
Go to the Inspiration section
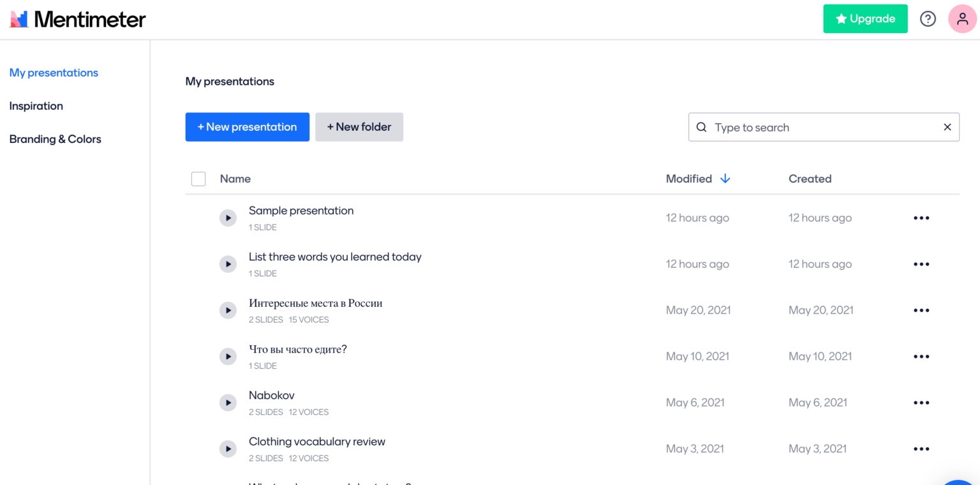[36, 106]
